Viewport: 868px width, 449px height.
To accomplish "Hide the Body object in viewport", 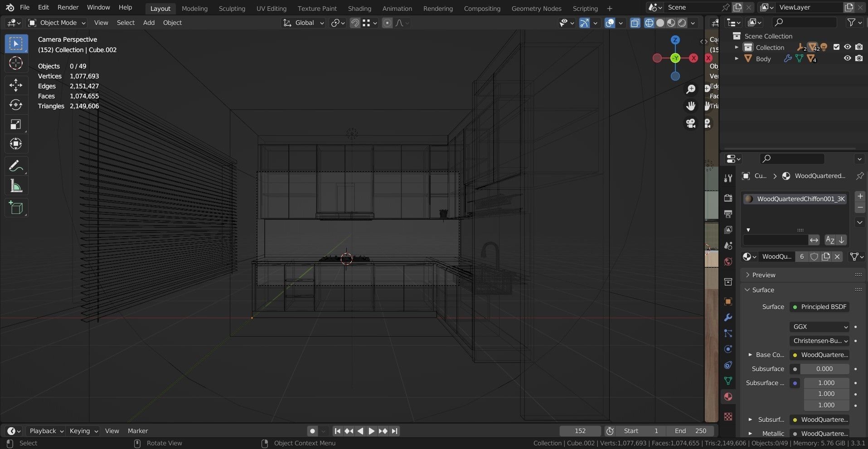I will pyautogui.click(x=847, y=58).
